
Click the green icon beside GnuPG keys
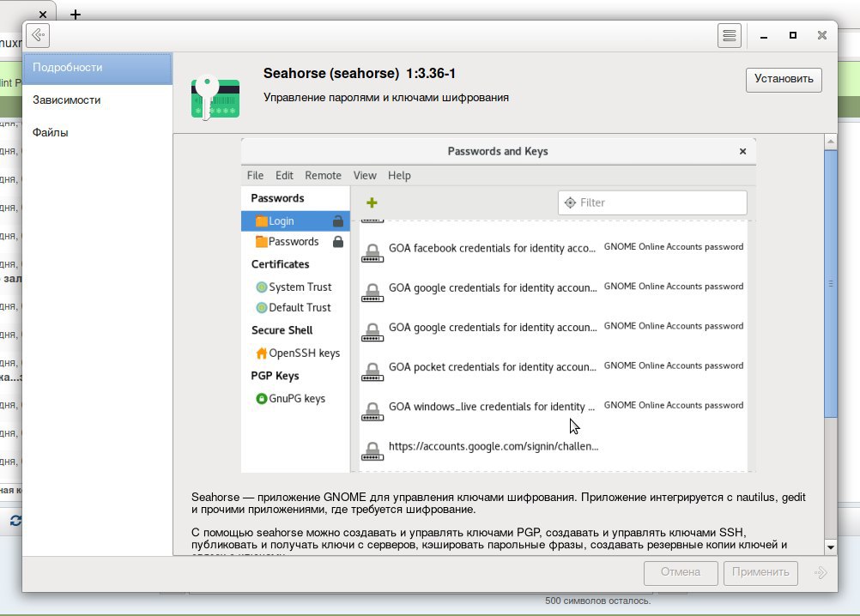click(x=261, y=398)
